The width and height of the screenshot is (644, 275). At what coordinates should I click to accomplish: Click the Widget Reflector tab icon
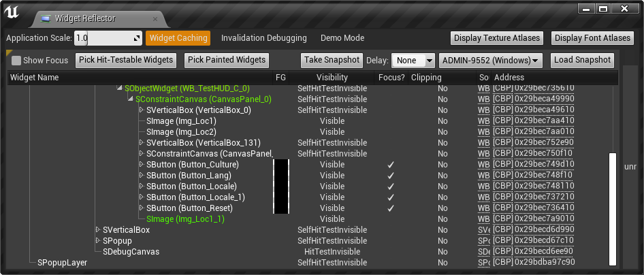[x=46, y=18]
